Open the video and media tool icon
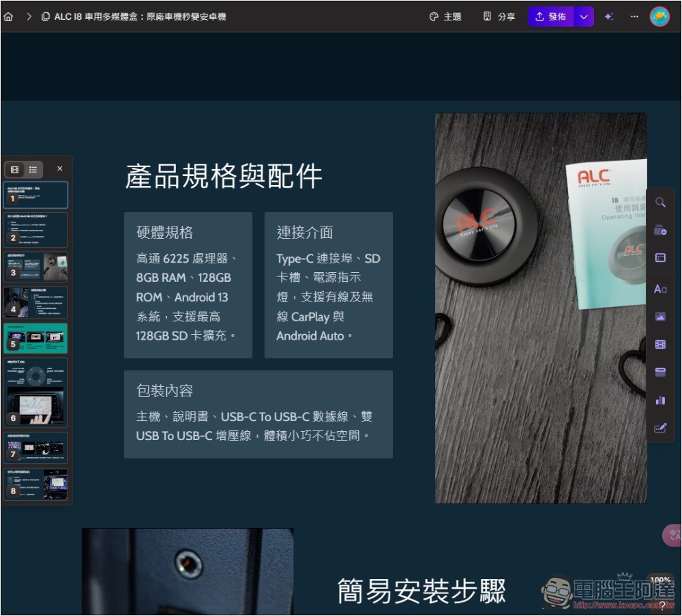The width and height of the screenshot is (682, 616). 659,344
